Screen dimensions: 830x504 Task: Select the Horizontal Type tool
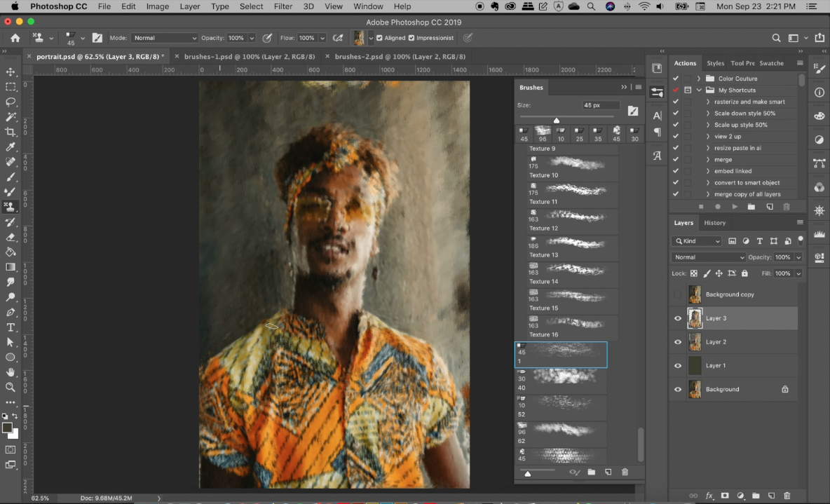[10, 327]
